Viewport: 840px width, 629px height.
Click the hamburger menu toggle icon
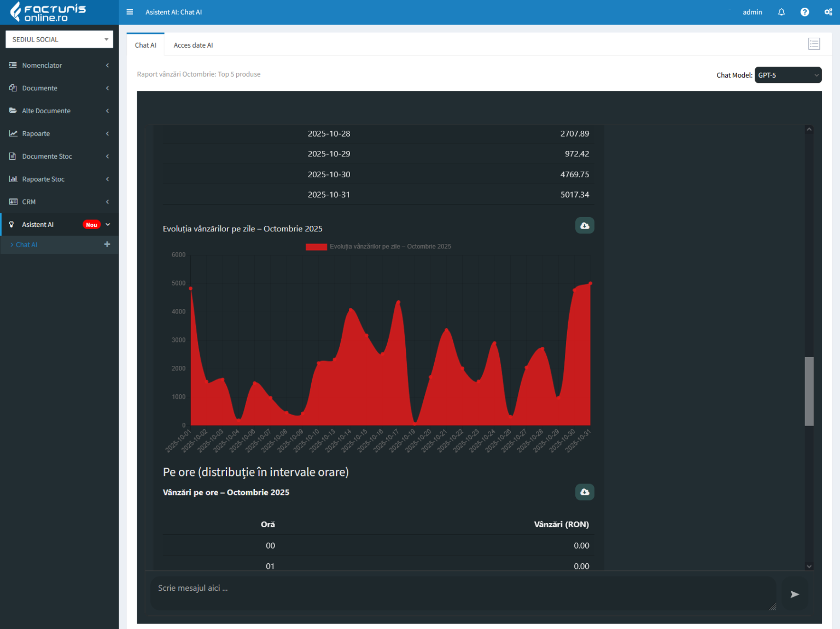[130, 12]
